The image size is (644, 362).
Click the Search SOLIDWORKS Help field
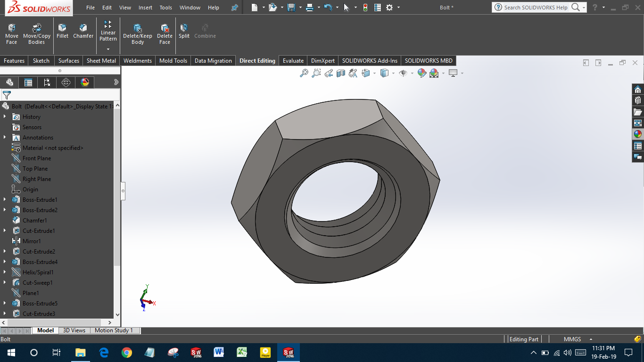536,8
